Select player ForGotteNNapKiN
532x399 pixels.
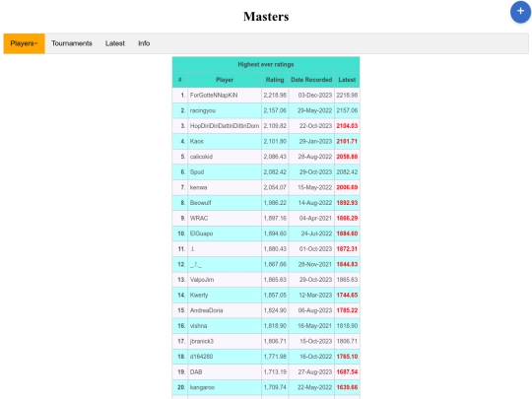[214, 96]
